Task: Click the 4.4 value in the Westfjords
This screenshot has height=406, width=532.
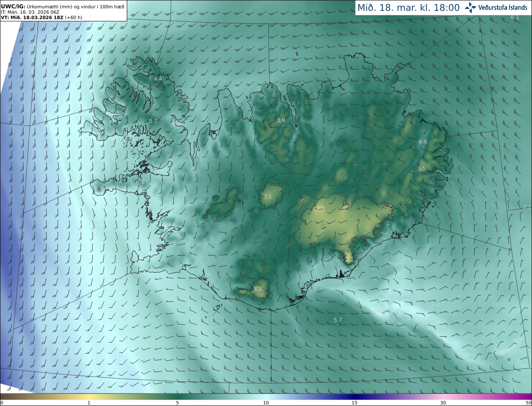Action: point(158,78)
